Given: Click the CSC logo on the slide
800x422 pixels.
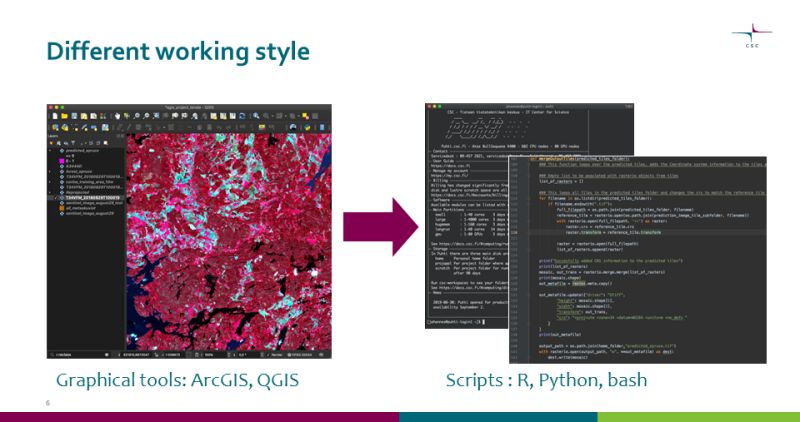Looking at the screenshot, I should (752, 35).
